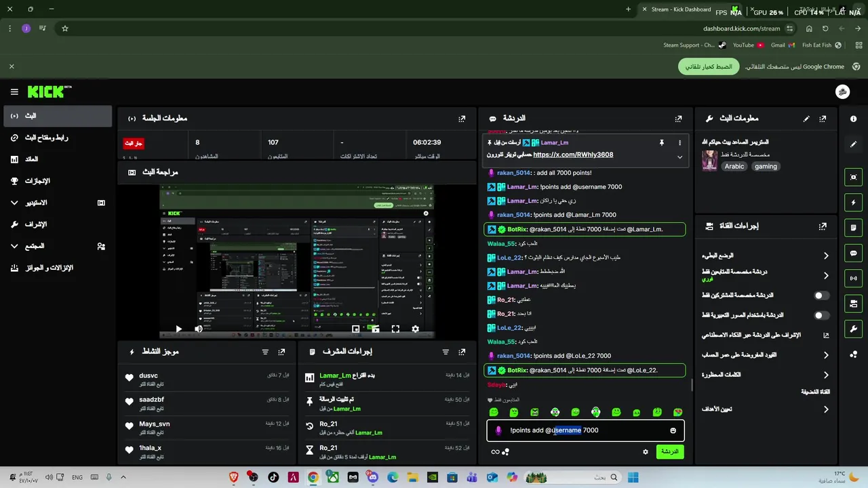Open chat settings gear near send button
Screen dimensions: 868x488
[645, 452]
